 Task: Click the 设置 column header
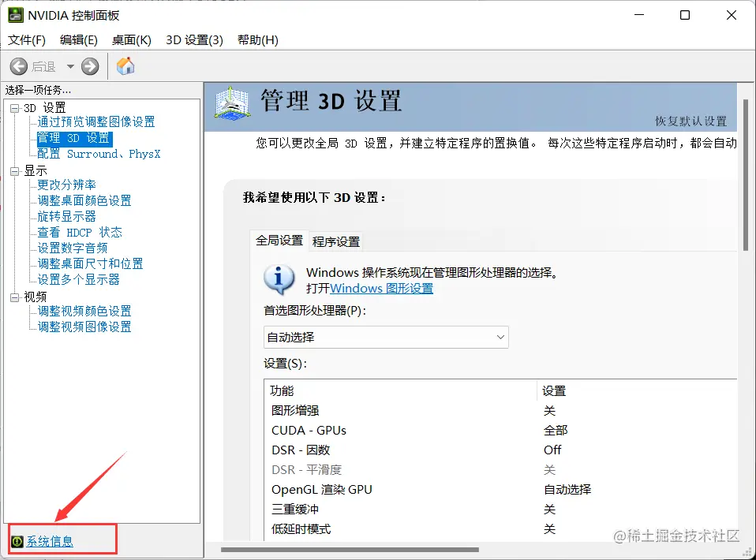pos(637,391)
